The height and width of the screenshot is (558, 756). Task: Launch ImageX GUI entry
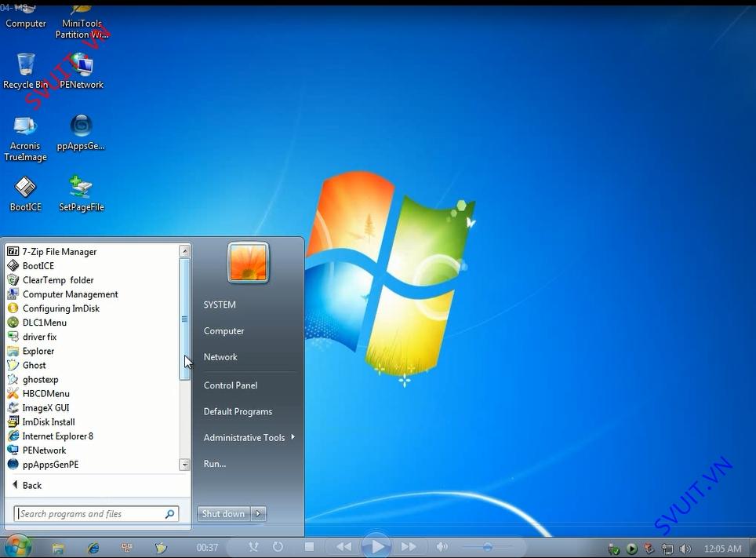38,407
